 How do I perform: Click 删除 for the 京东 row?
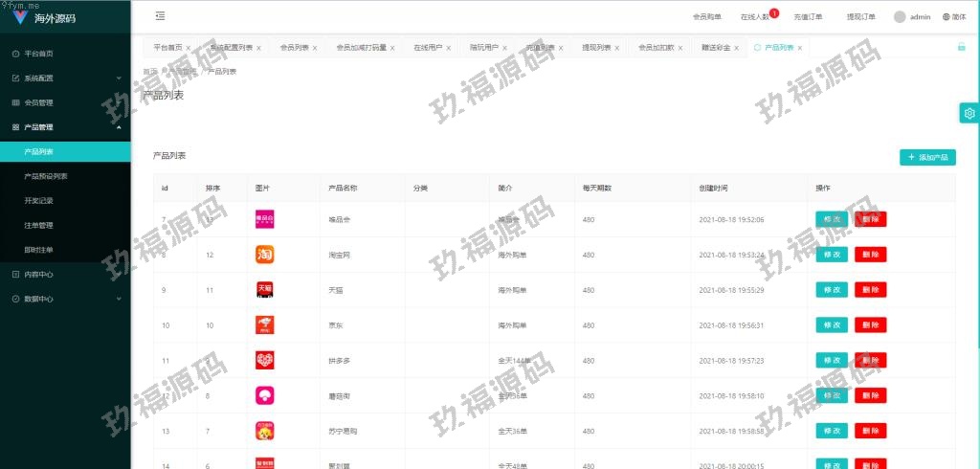click(x=870, y=325)
